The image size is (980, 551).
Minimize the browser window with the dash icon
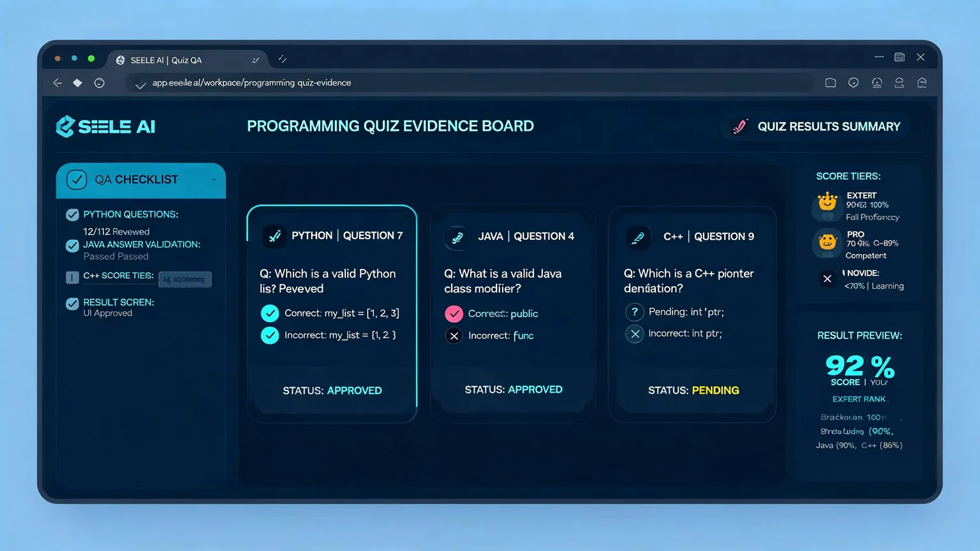point(879,57)
